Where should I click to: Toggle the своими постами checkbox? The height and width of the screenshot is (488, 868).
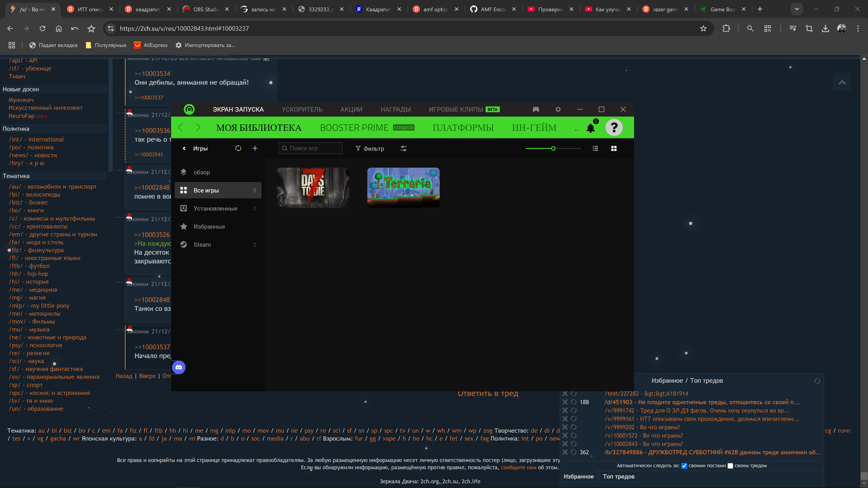point(684,466)
